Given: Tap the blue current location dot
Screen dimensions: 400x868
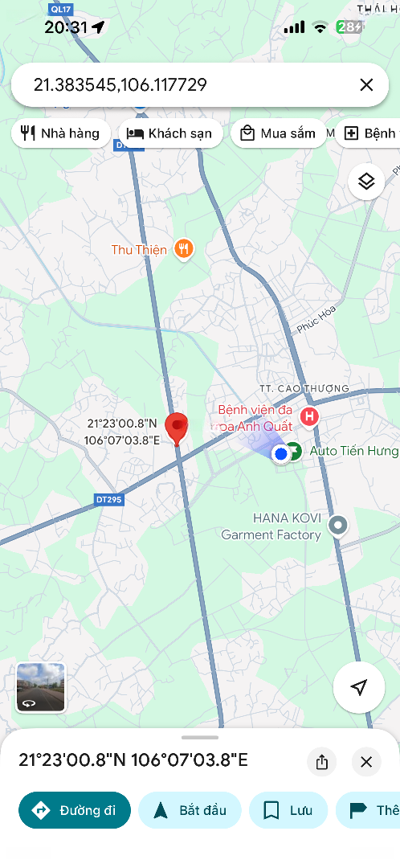Looking at the screenshot, I should 281,454.
